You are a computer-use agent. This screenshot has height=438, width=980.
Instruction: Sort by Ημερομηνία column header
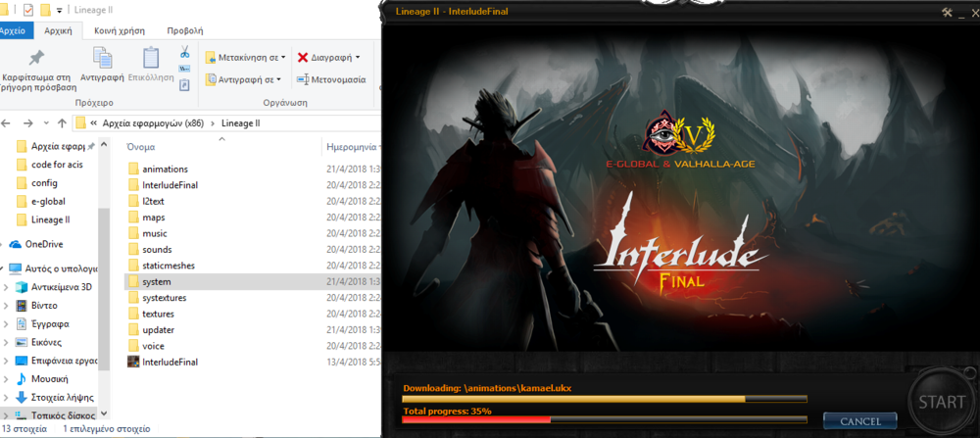(x=351, y=147)
